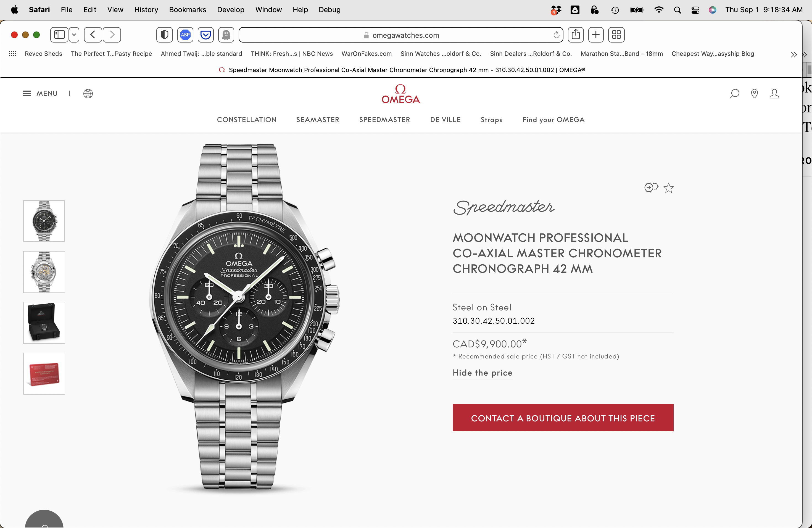Open the Safari tab overview icon
This screenshot has height=528, width=812.
616,35
